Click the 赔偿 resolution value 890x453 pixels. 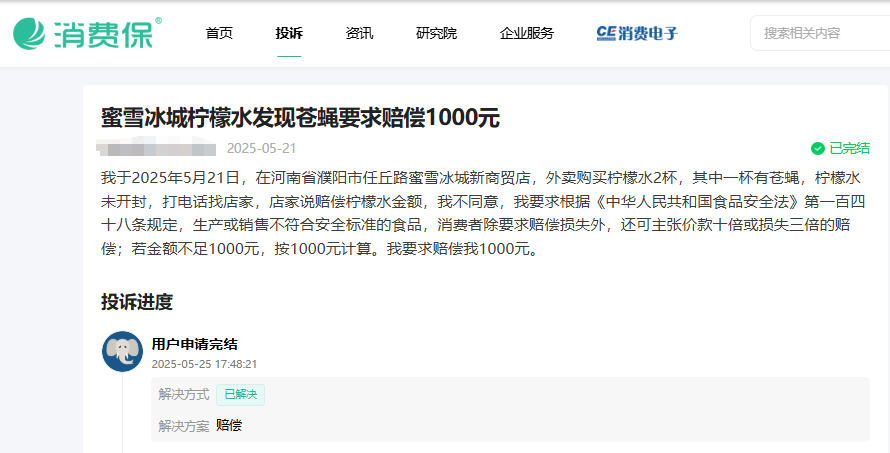point(229,425)
